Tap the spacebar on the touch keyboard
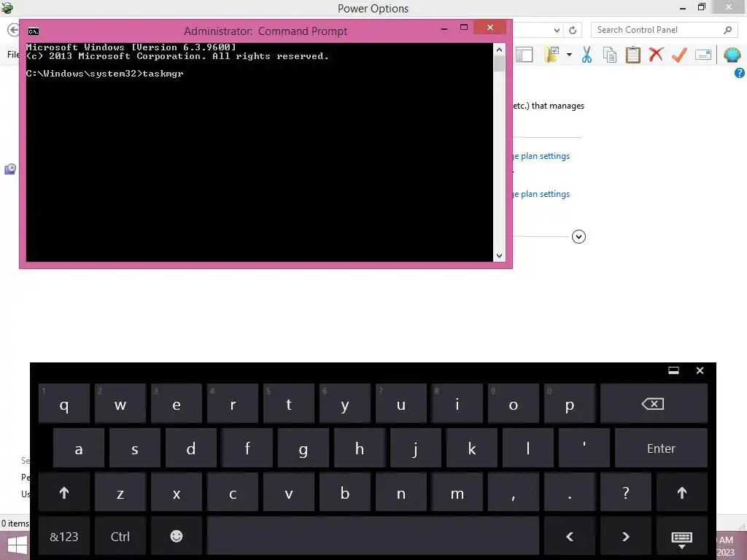The width and height of the screenshot is (747, 560). coord(373,537)
